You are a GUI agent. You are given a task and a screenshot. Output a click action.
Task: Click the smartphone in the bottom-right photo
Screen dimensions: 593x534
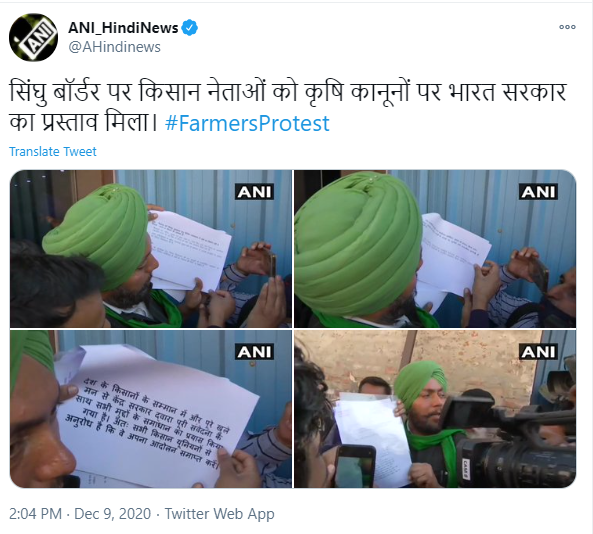coord(355,467)
